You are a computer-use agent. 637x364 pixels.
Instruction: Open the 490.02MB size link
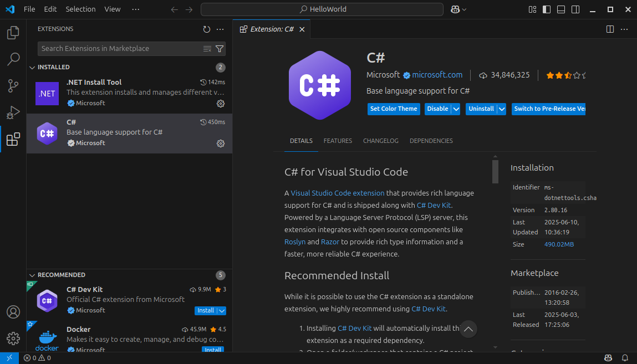(x=559, y=244)
